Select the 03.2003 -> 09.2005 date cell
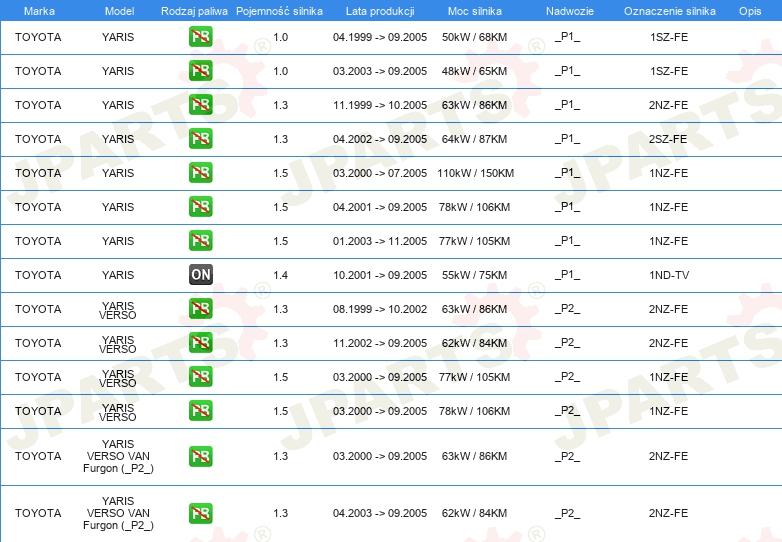 (380, 71)
